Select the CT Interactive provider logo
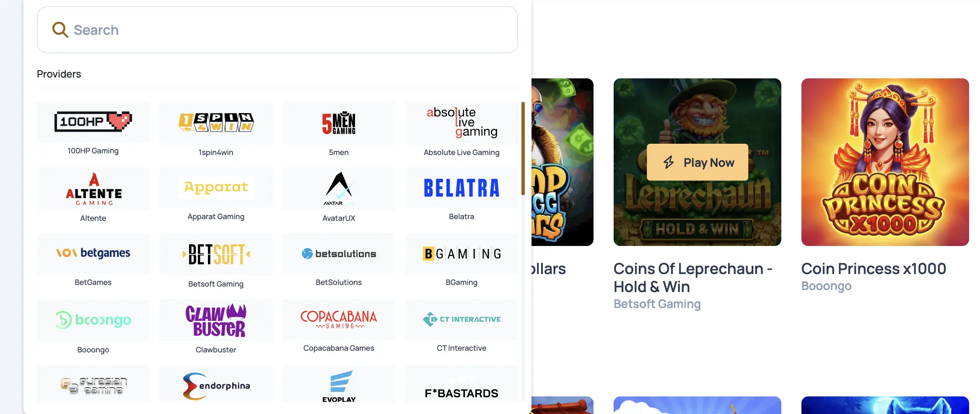980x414 pixels. point(461,319)
